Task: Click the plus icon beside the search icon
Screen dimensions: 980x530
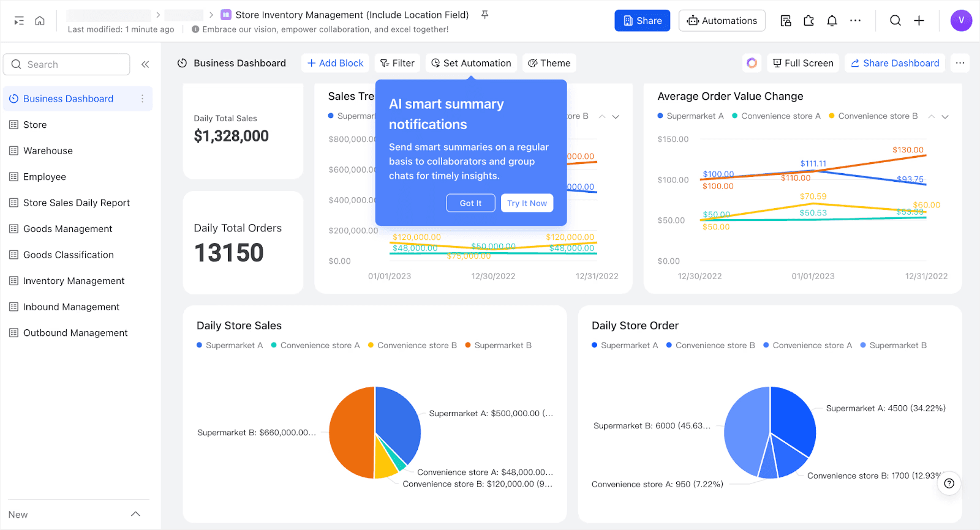Action: pos(919,21)
